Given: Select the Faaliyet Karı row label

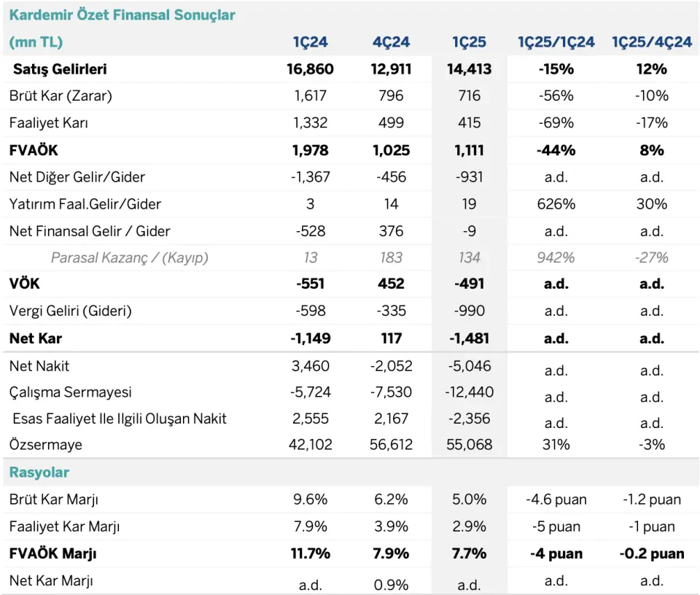Looking at the screenshot, I should pos(49,122).
